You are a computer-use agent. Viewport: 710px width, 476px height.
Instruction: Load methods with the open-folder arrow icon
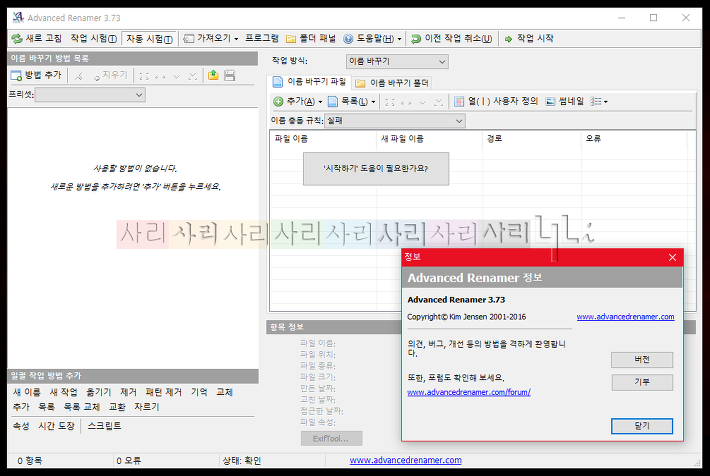click(x=213, y=75)
